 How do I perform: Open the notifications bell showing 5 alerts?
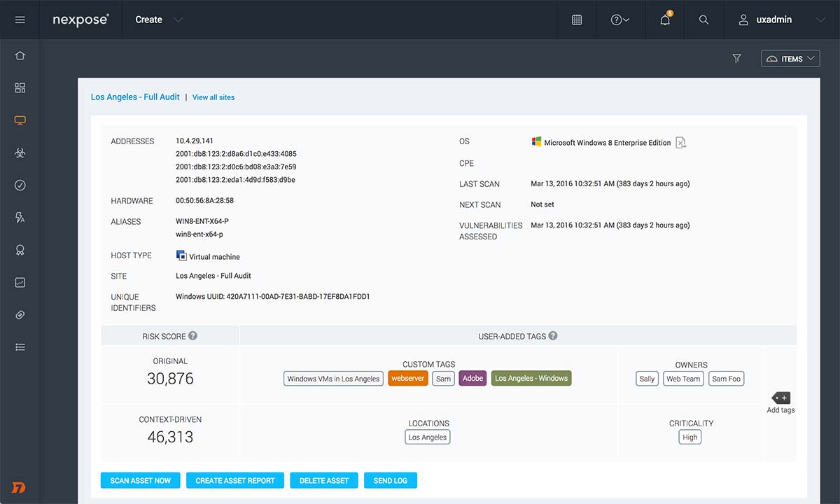pos(664,20)
